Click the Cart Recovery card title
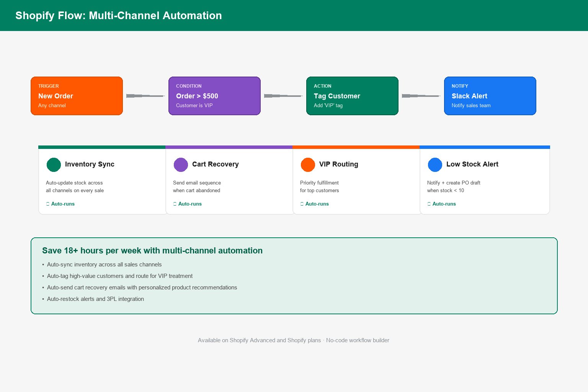Image resolution: width=588 pixels, height=392 pixels. pos(216,164)
